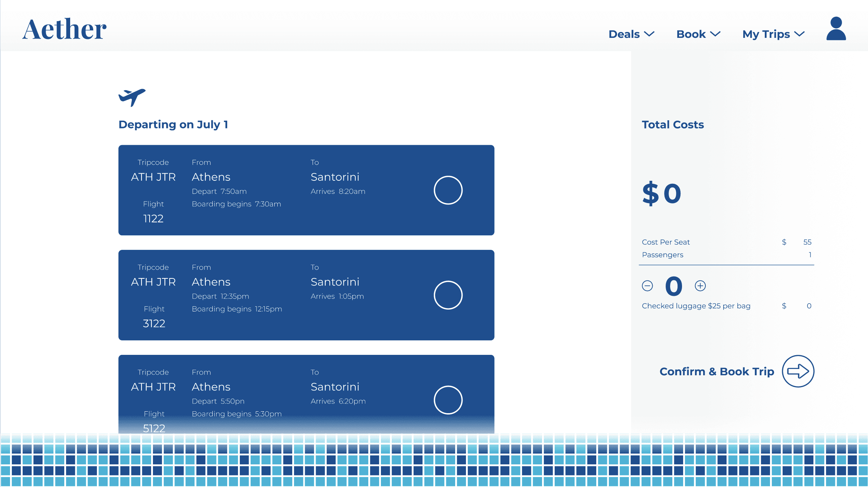Click the dollar sign in Total Costs
868x487 pixels.
[650, 194]
